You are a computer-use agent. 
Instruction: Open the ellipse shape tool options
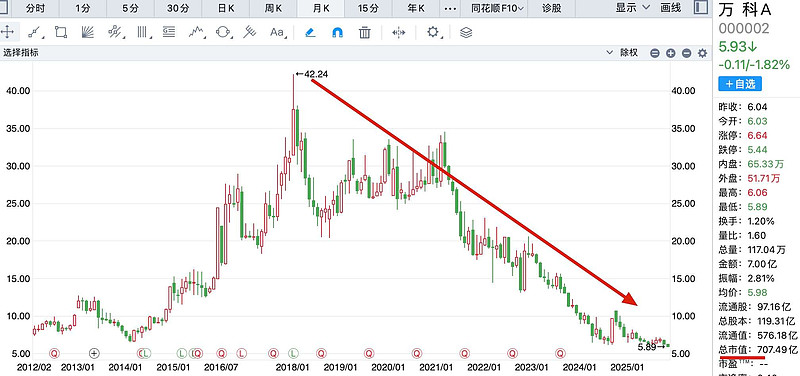pyautogui.click(x=223, y=33)
